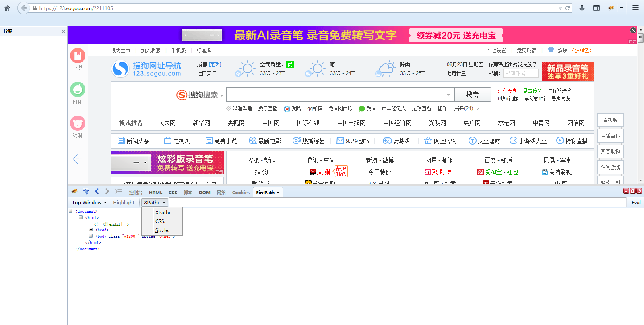
Task: Detach Firebug into a separate window
Action: click(633, 191)
